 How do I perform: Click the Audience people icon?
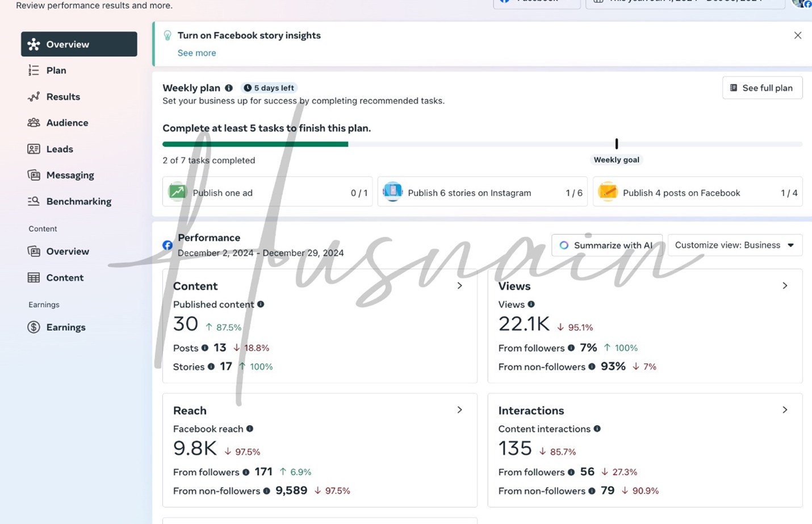coord(34,123)
